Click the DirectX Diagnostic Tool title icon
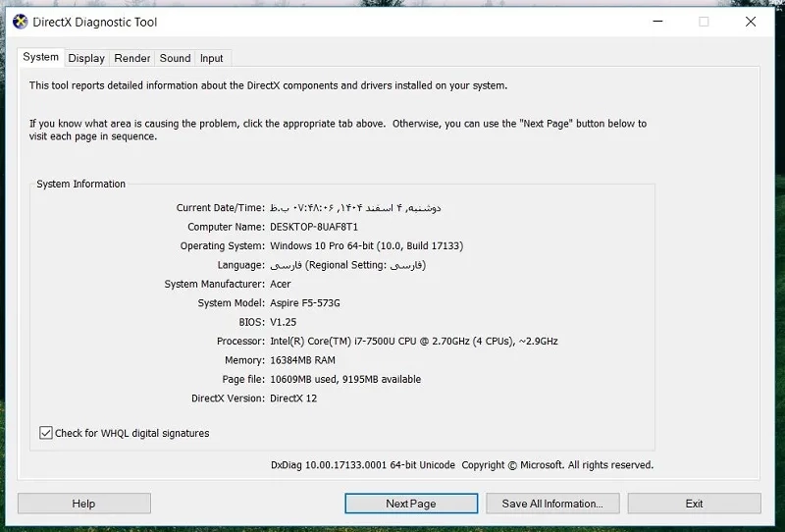This screenshot has width=785, height=532. (20, 22)
